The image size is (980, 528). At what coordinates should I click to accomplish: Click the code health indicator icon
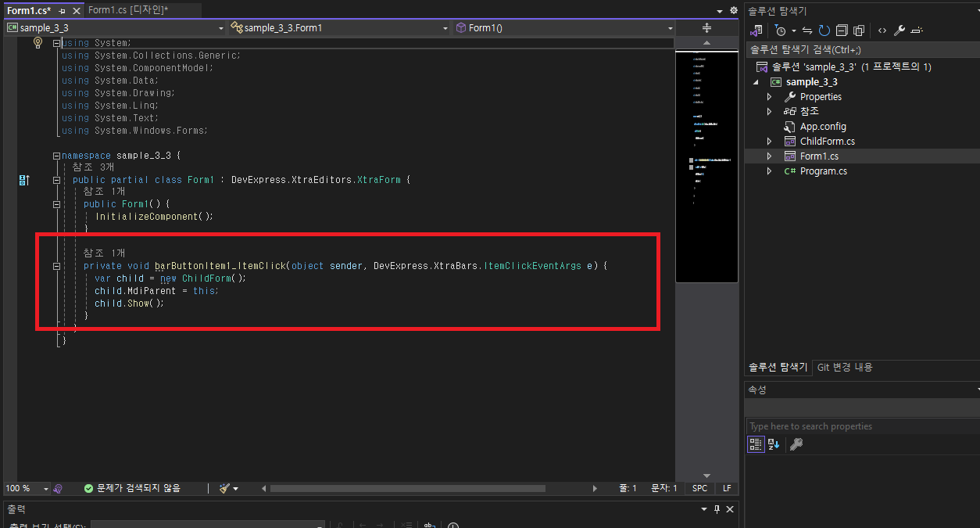click(x=58, y=488)
